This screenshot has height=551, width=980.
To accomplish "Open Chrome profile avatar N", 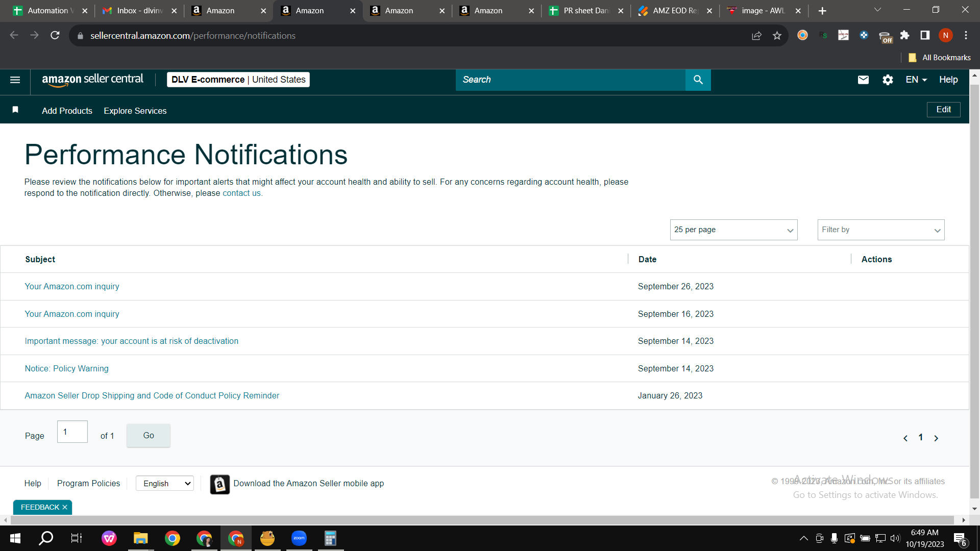I will click(x=945, y=35).
